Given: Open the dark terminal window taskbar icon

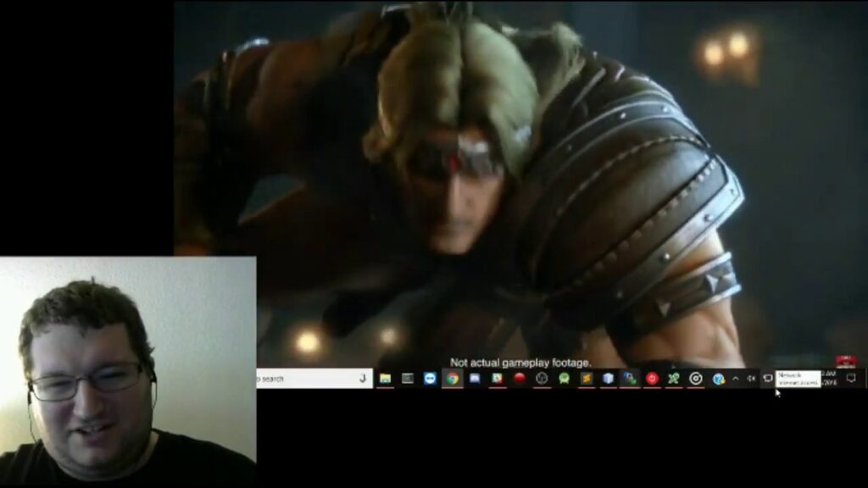Looking at the screenshot, I should tap(408, 379).
